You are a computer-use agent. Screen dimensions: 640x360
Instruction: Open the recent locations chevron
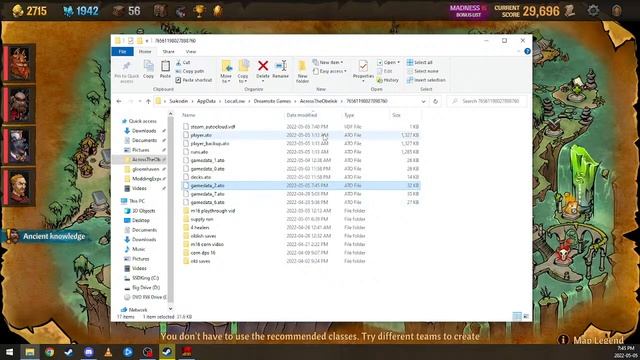[140, 101]
